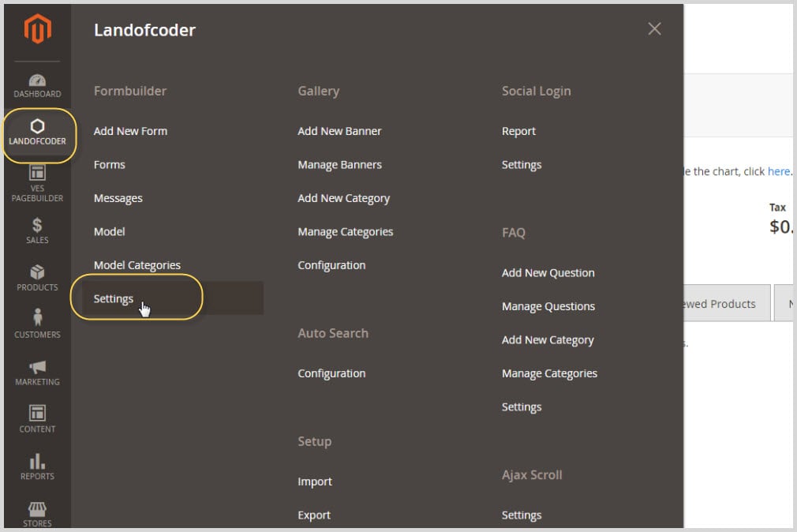This screenshot has width=797, height=532.
Task: Open Settings under Social Login
Action: pyautogui.click(x=522, y=164)
